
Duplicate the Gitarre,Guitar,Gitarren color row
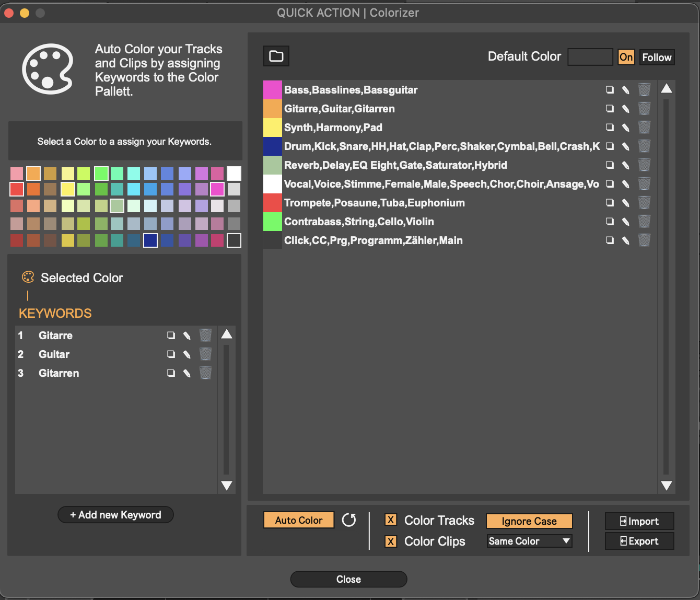click(x=610, y=109)
